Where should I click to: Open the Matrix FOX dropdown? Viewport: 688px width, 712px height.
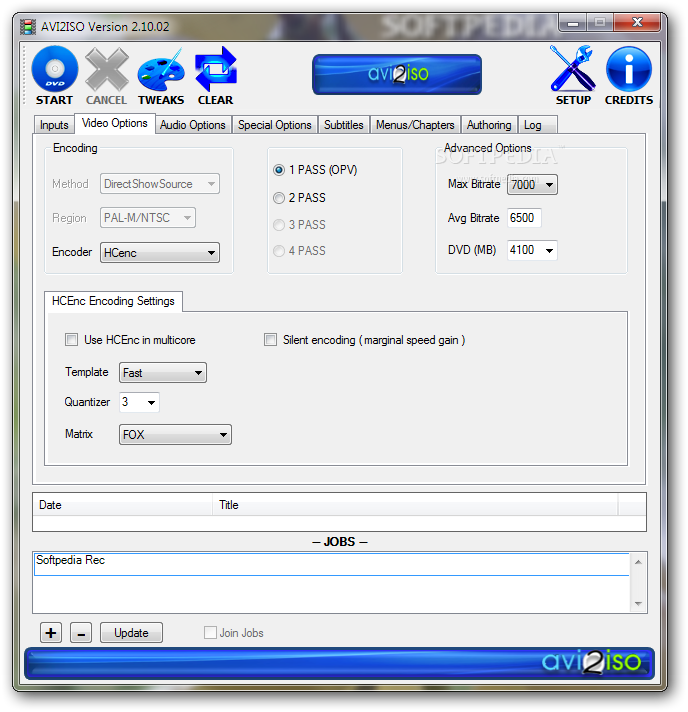[x=175, y=435]
